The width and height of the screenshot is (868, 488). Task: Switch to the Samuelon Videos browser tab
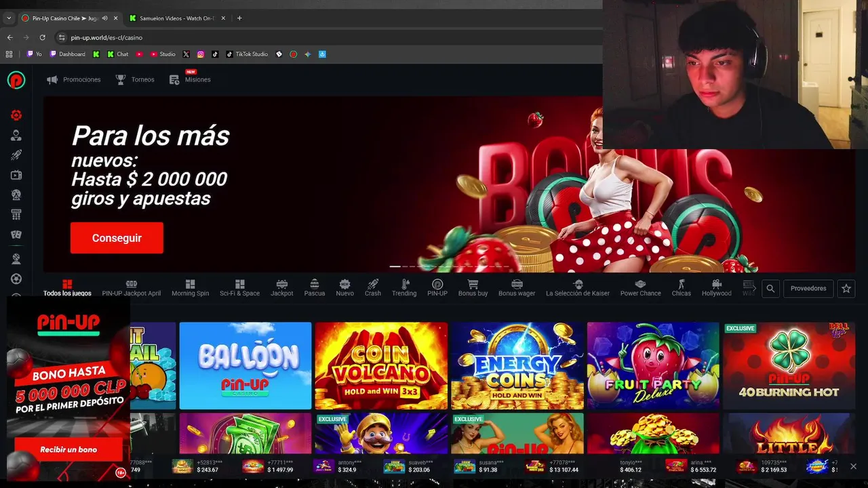coord(176,18)
